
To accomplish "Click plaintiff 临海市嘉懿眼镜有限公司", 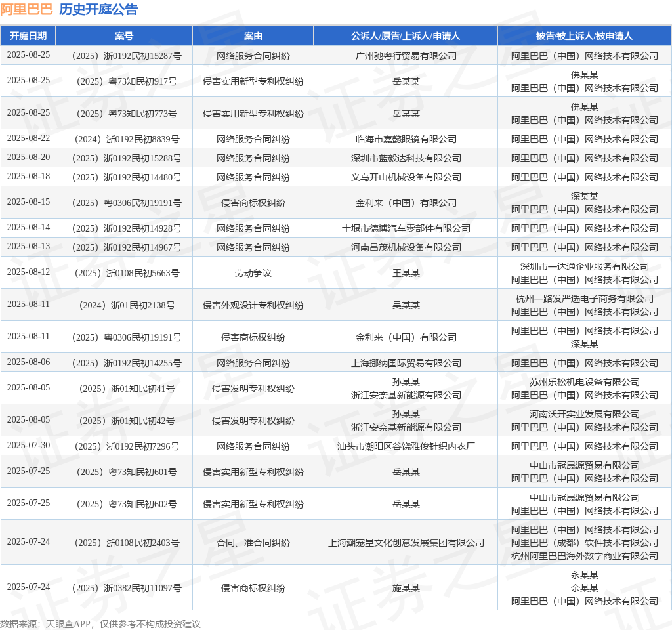I will [x=406, y=139].
